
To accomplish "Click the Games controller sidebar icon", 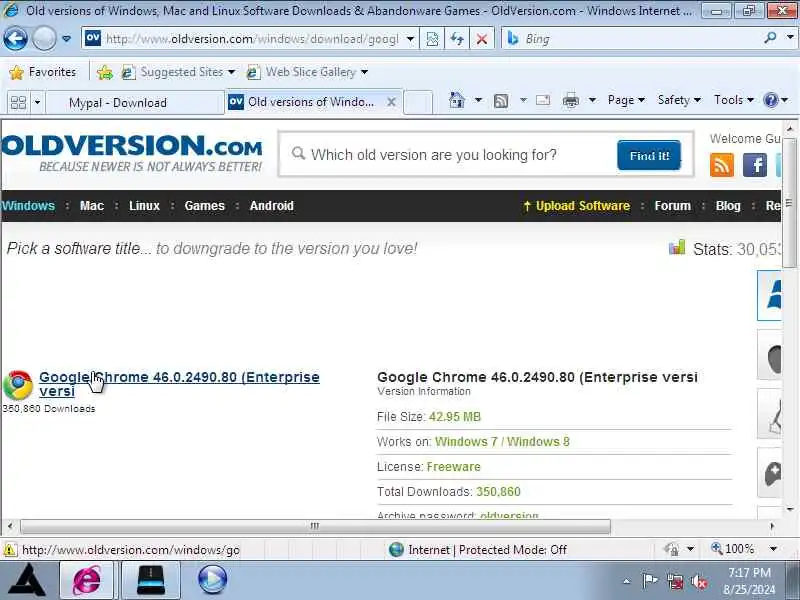I will point(771,473).
